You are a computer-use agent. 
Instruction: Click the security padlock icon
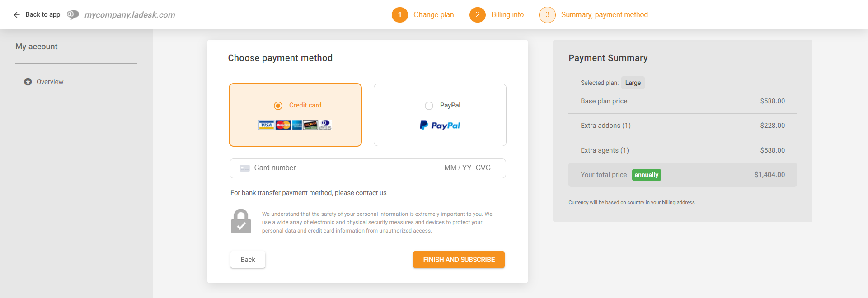(x=241, y=221)
